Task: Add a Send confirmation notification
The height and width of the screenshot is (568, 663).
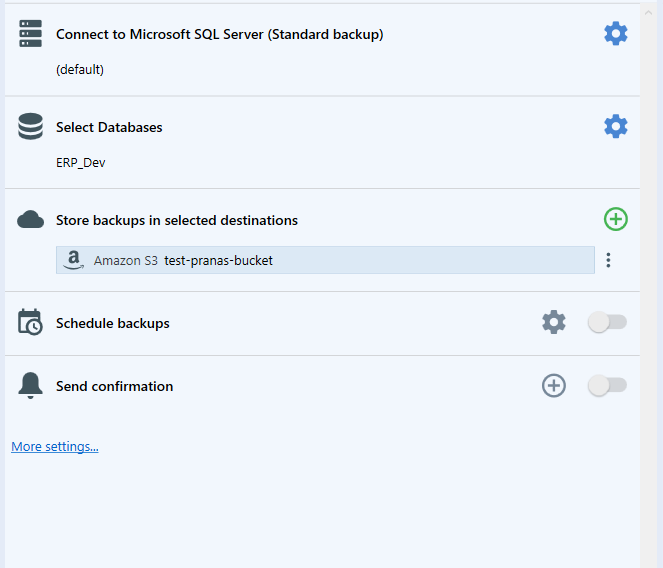Action: pyautogui.click(x=554, y=385)
